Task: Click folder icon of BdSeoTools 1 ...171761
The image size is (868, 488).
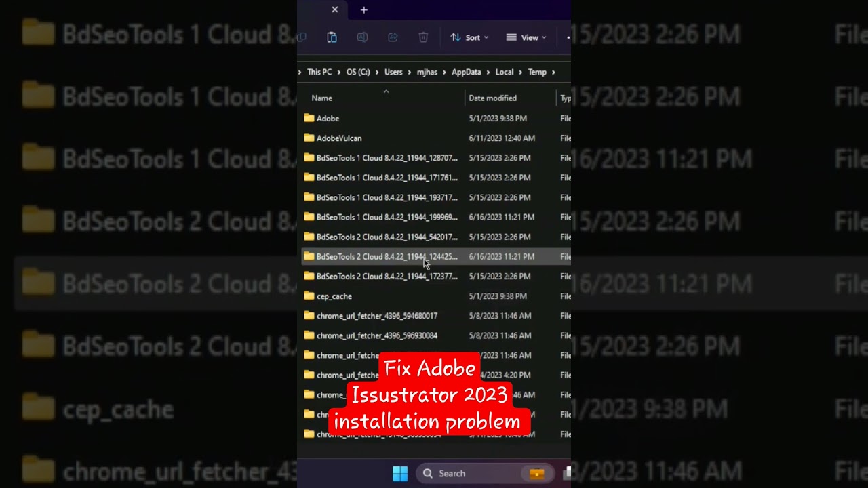Action: click(309, 177)
